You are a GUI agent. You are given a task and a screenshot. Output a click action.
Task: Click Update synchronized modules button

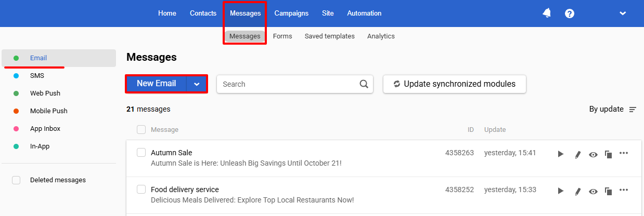(455, 84)
